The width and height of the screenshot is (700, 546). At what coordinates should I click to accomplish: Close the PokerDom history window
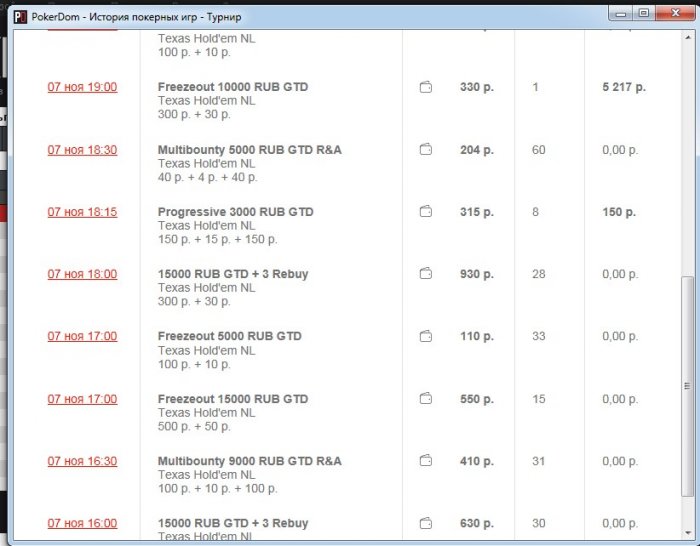tap(675, 13)
